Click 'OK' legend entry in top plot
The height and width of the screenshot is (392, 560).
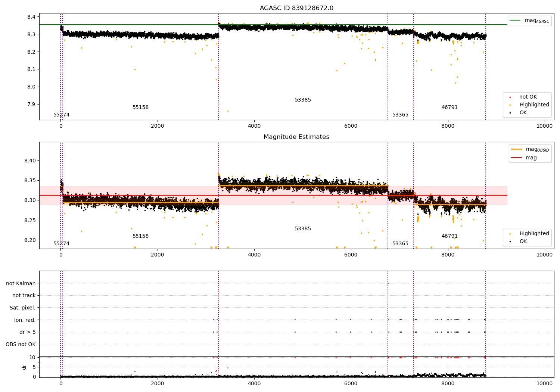point(519,113)
